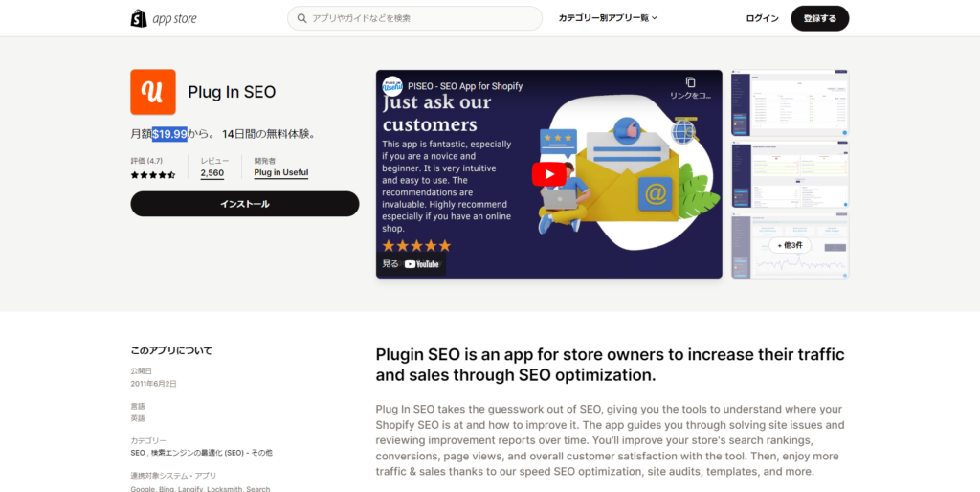Click the copy link icon on video
Screen dimensions: 980x492
click(x=690, y=82)
